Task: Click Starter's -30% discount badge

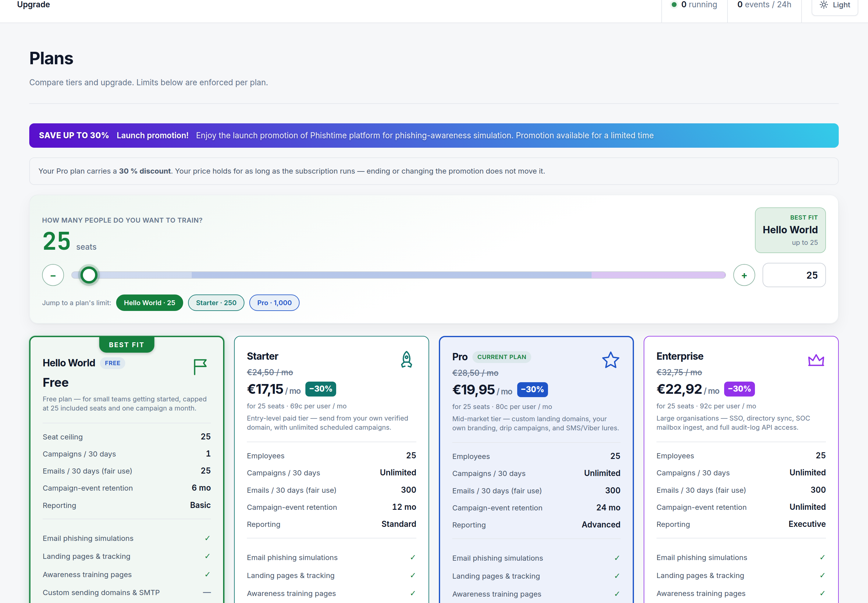Action: [x=321, y=389]
